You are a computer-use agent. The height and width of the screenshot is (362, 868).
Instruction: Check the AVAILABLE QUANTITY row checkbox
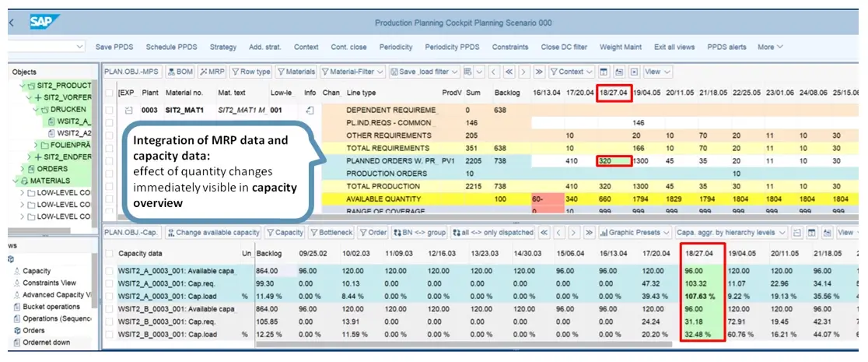click(x=110, y=199)
